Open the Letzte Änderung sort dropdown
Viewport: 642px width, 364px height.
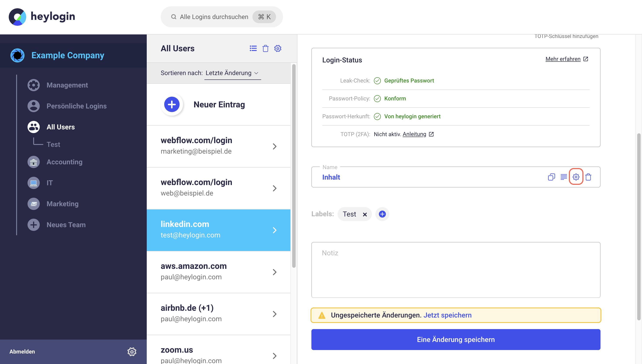(x=232, y=73)
